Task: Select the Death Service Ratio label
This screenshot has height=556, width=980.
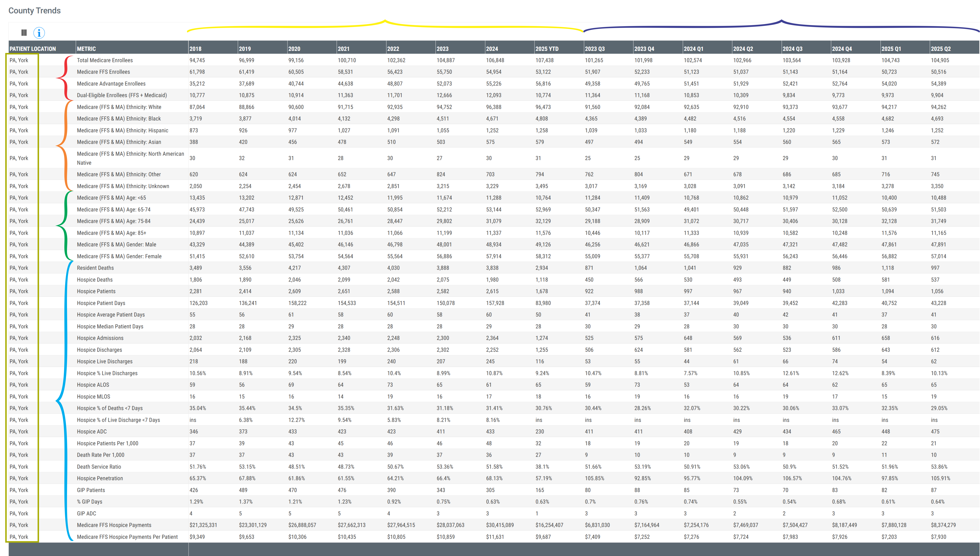Action: click(x=99, y=467)
